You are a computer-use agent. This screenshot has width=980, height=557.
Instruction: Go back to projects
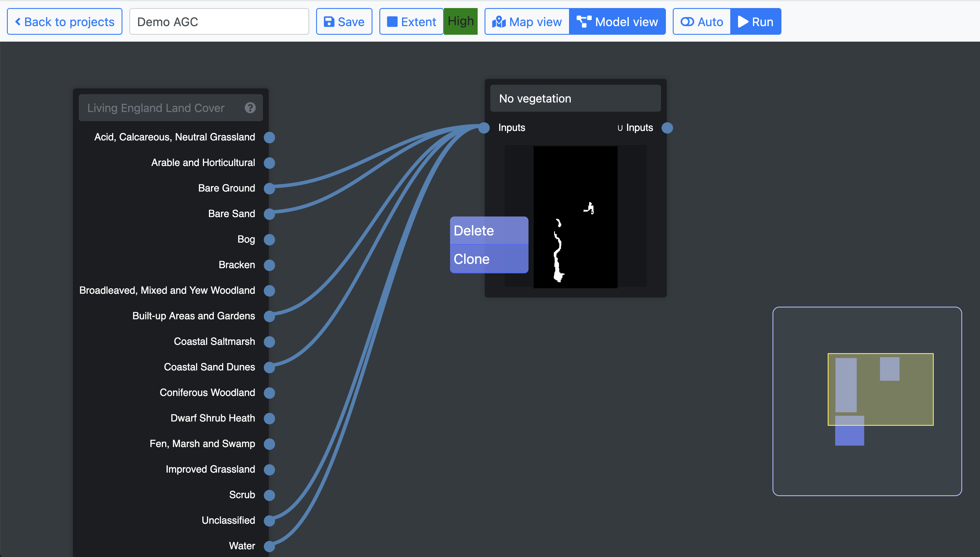65,22
